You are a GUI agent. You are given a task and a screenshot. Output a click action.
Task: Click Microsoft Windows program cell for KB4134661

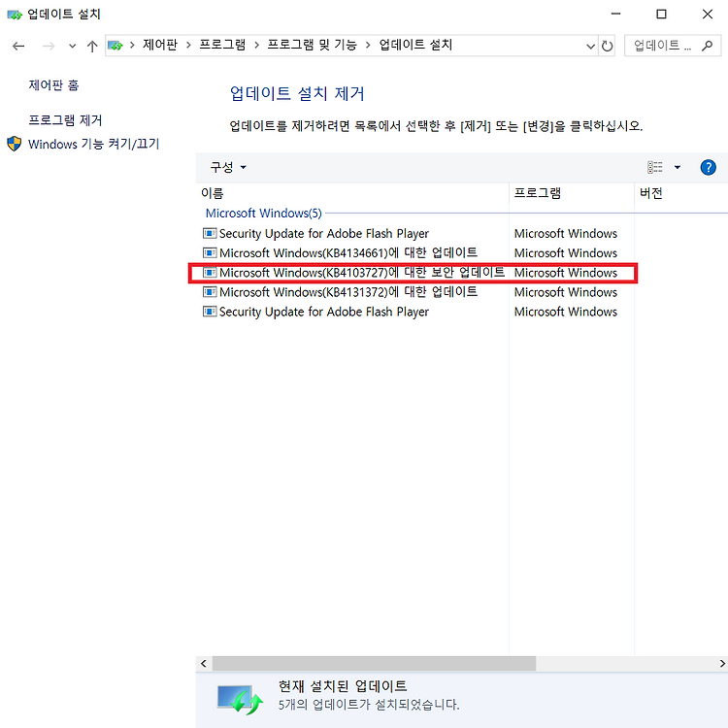(566, 253)
